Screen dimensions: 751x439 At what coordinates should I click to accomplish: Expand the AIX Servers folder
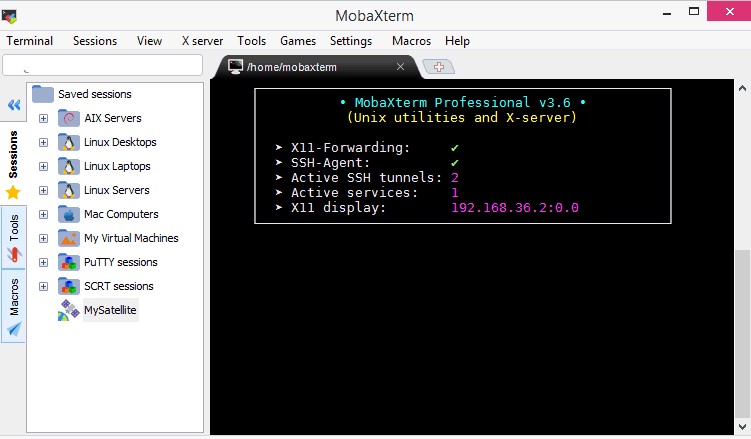pos(44,118)
